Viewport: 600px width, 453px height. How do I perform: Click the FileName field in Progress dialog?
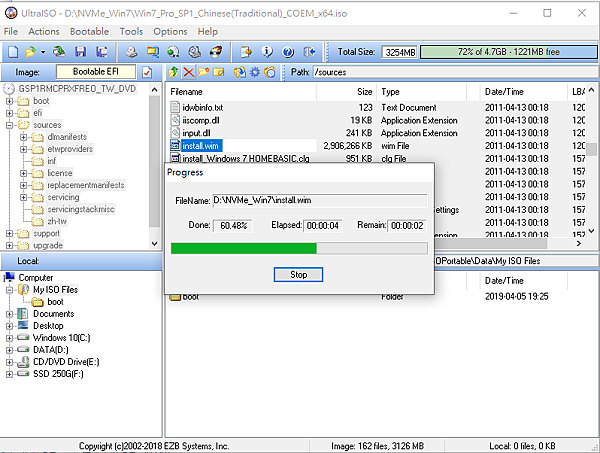[x=320, y=200]
